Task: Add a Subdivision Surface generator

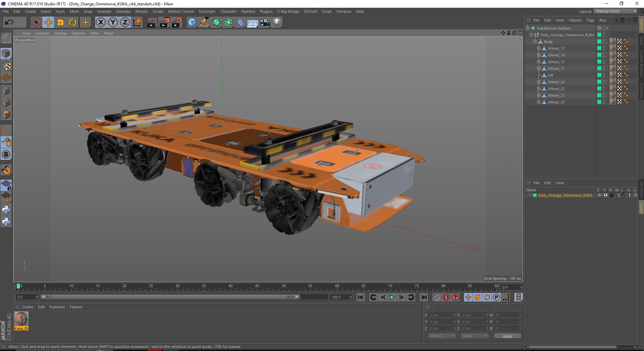Action: [216, 23]
